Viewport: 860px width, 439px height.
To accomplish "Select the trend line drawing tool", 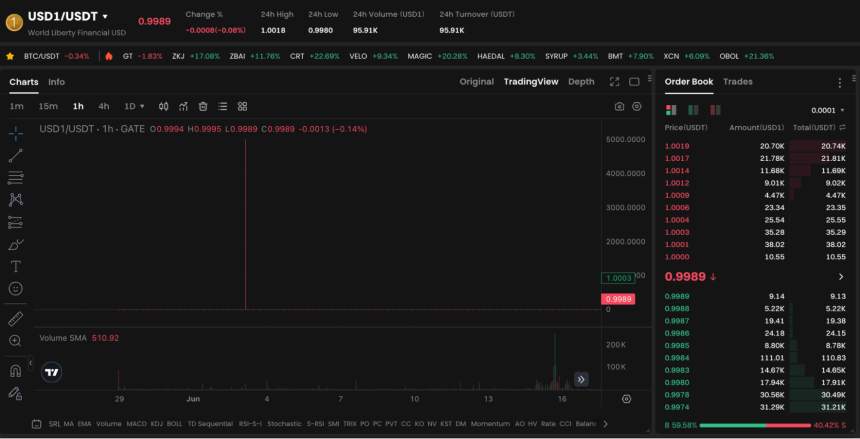I will pos(16,156).
